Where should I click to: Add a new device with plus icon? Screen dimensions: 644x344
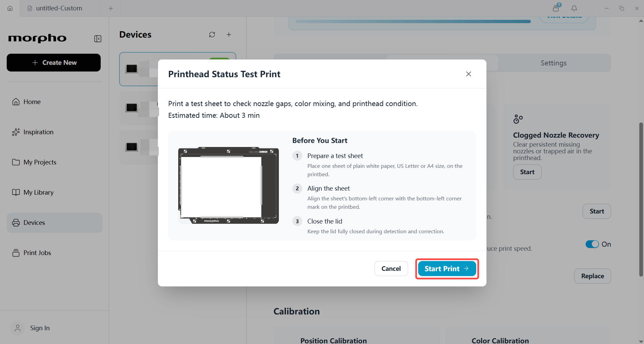(229, 35)
